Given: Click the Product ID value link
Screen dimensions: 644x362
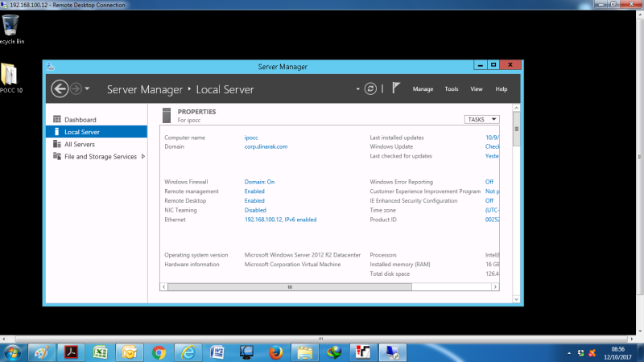Looking at the screenshot, I should pos(492,220).
